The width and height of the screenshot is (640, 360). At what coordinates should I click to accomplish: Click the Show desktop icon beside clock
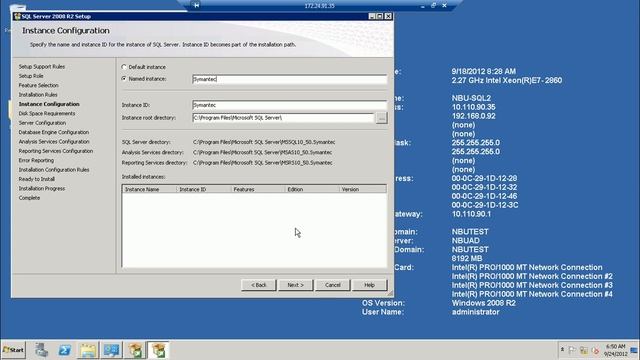[x=634, y=350]
